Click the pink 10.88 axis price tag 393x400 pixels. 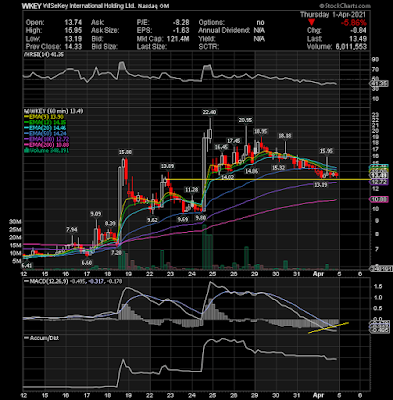(379, 199)
